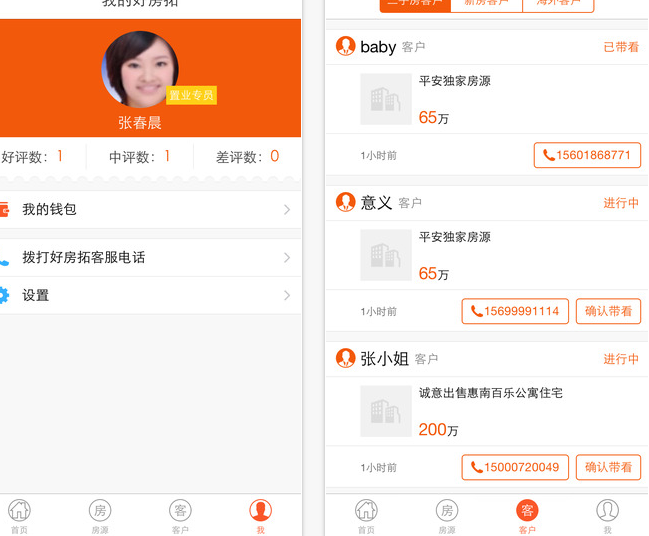Call baby at 15601868771
The image size is (649, 536).
point(587,155)
